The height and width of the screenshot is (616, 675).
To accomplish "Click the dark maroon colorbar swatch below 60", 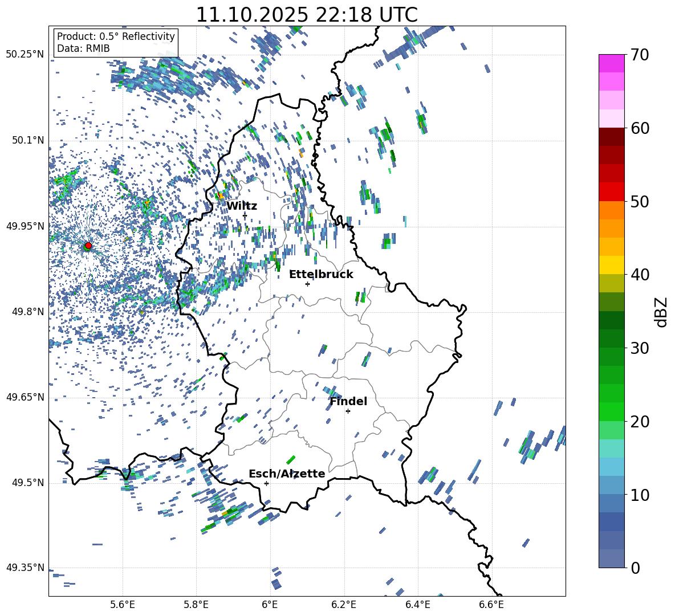I will click(612, 137).
